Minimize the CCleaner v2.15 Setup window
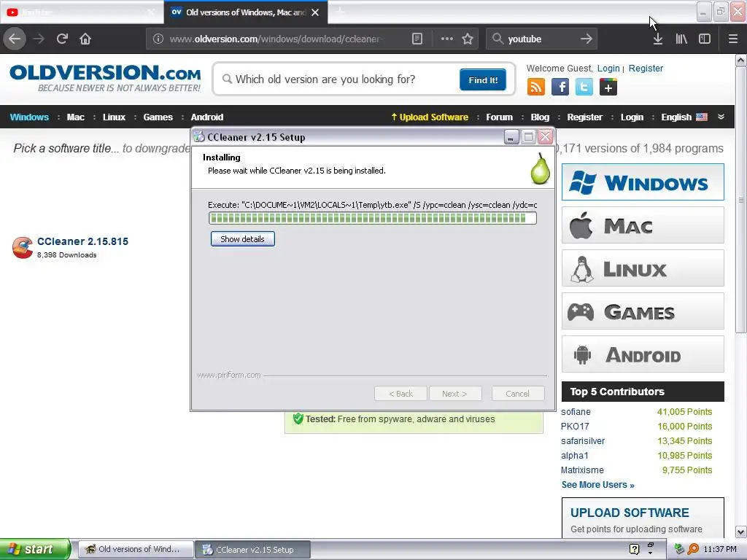 click(x=511, y=137)
